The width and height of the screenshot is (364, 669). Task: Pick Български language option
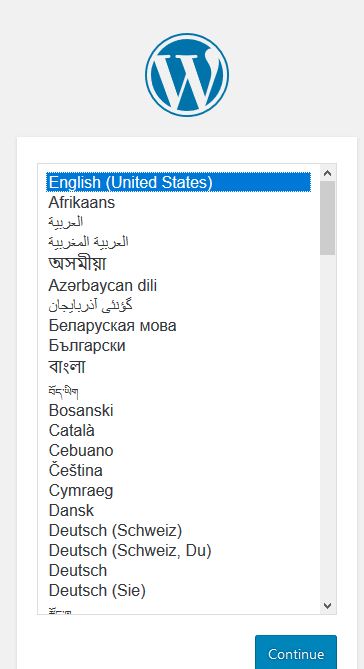point(178,346)
